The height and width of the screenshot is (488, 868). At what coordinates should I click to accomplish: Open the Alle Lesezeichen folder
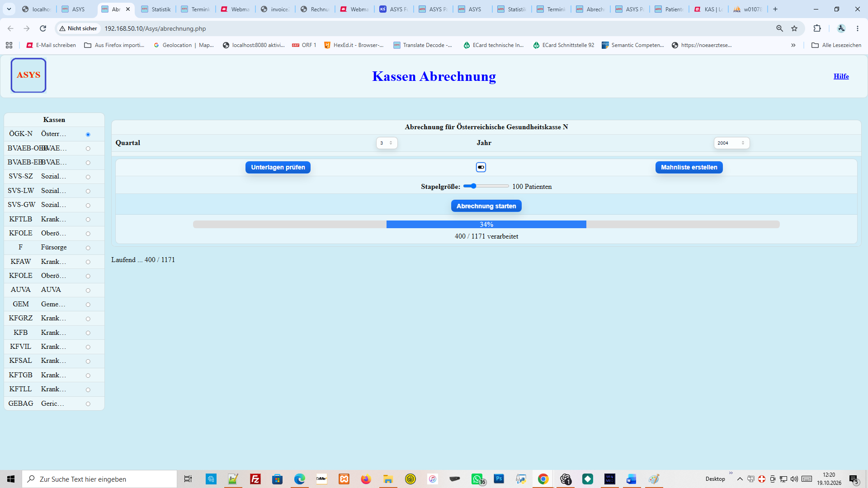836,45
